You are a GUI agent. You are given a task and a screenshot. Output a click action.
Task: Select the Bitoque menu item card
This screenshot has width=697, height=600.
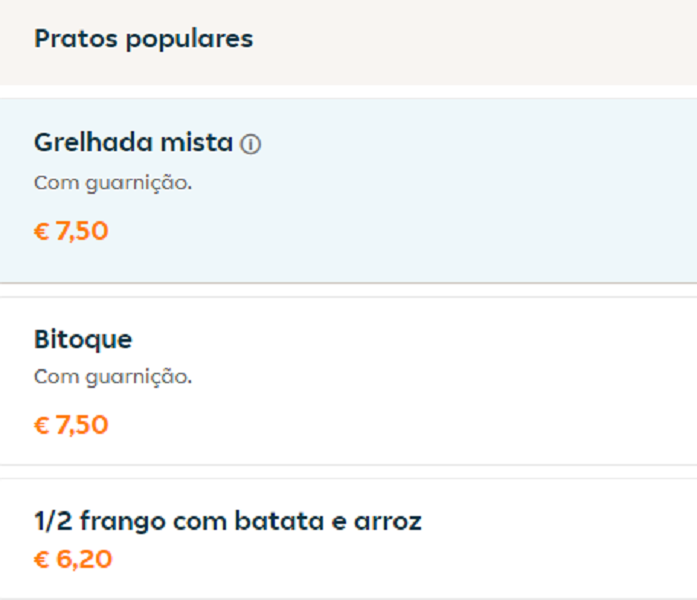point(348,381)
